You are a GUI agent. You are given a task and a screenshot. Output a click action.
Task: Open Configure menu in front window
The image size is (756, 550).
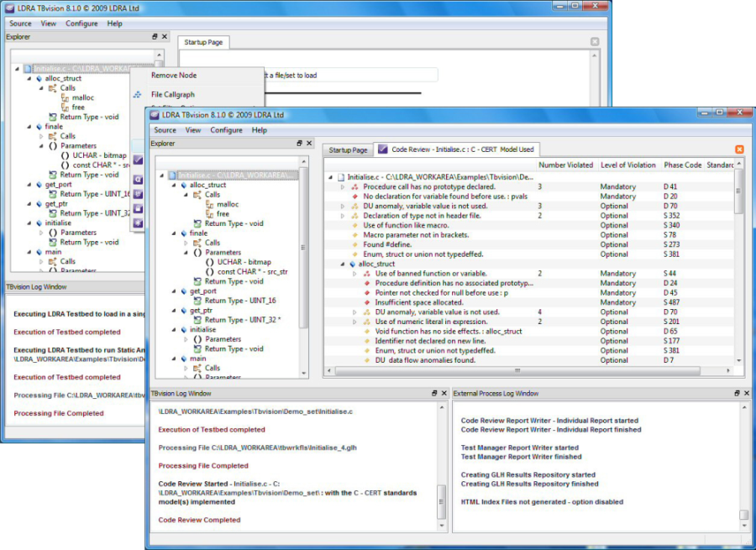click(x=226, y=130)
